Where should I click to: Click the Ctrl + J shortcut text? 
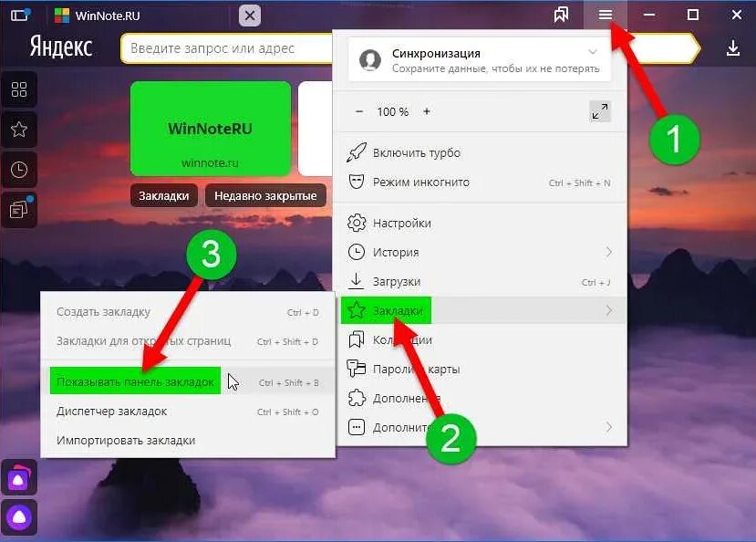coord(595,283)
